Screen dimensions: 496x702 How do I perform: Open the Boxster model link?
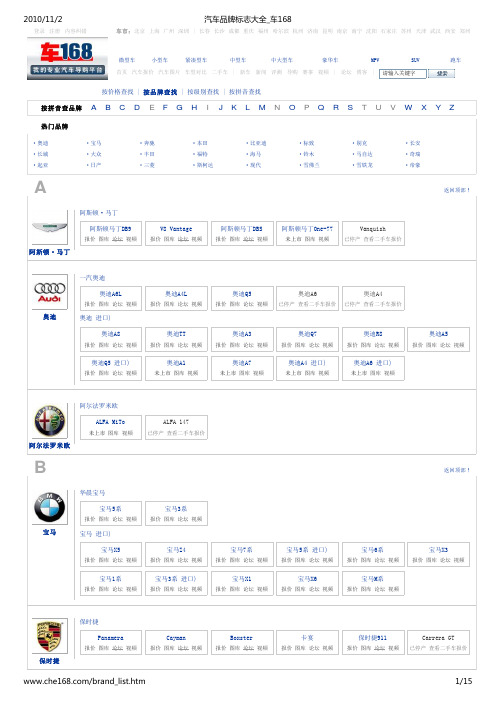[x=242, y=638]
